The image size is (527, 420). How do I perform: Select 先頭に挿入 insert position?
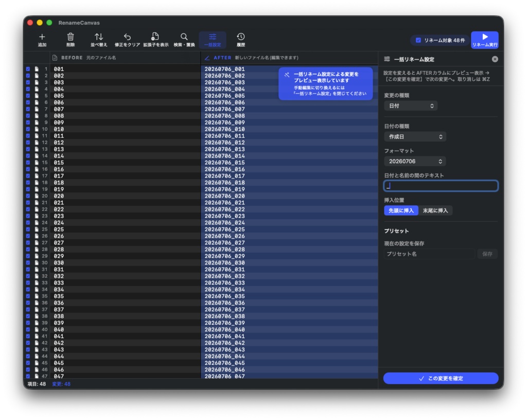coord(401,211)
